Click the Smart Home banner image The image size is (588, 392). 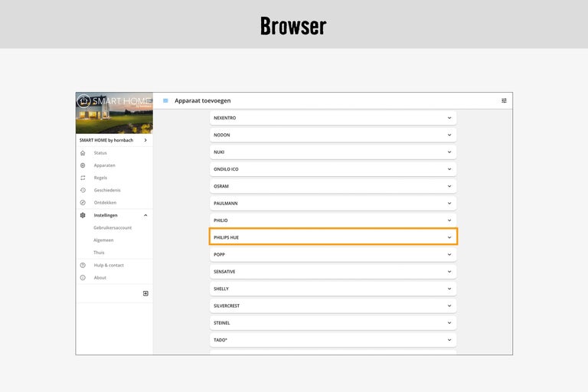(114, 113)
